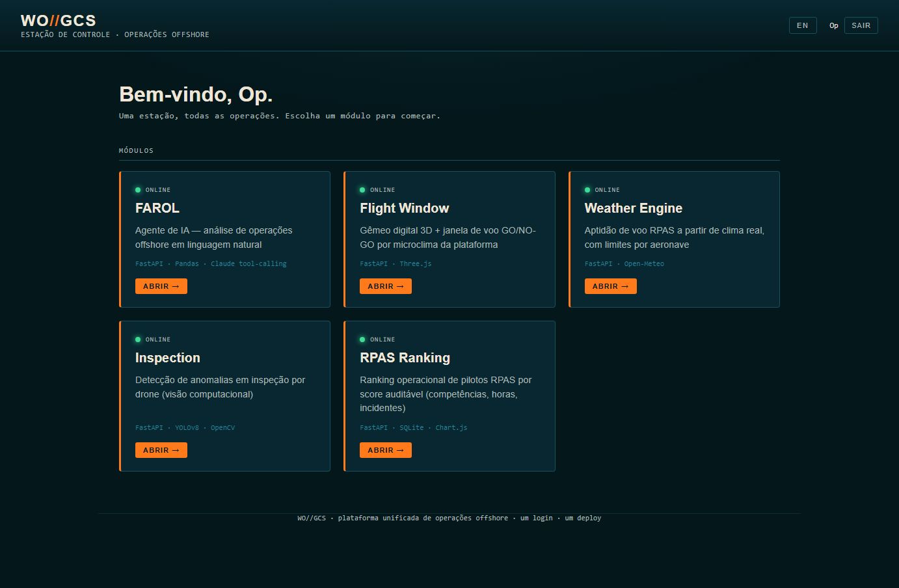The image size is (899, 588).
Task: Click the ONLINE label on the FAROL card
Action: [158, 190]
